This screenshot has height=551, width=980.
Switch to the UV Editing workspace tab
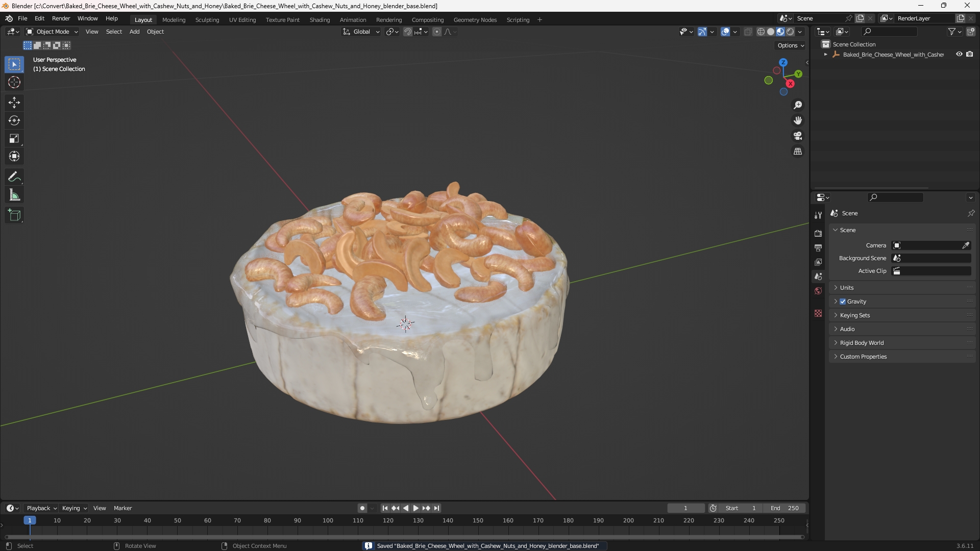click(242, 20)
